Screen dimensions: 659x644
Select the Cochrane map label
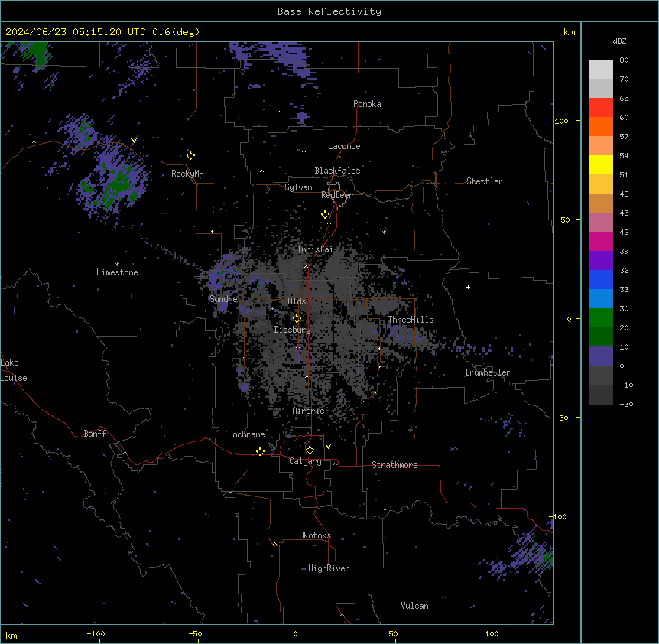pos(246,434)
